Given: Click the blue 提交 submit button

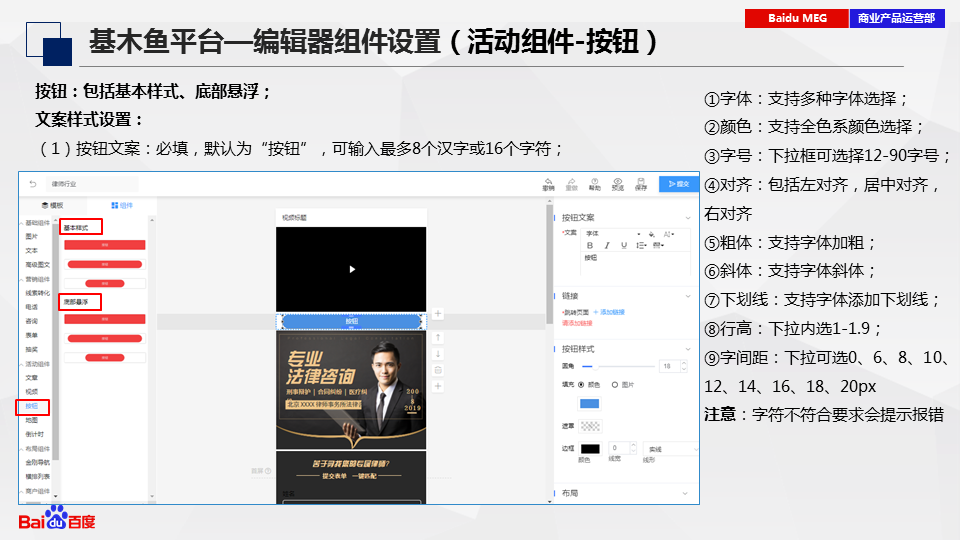Looking at the screenshot, I should point(678,184).
